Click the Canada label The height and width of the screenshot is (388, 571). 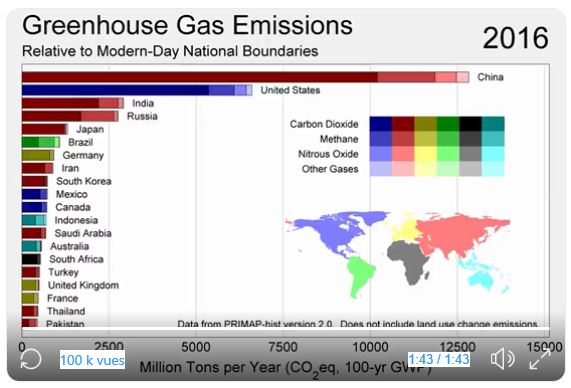[73, 207]
